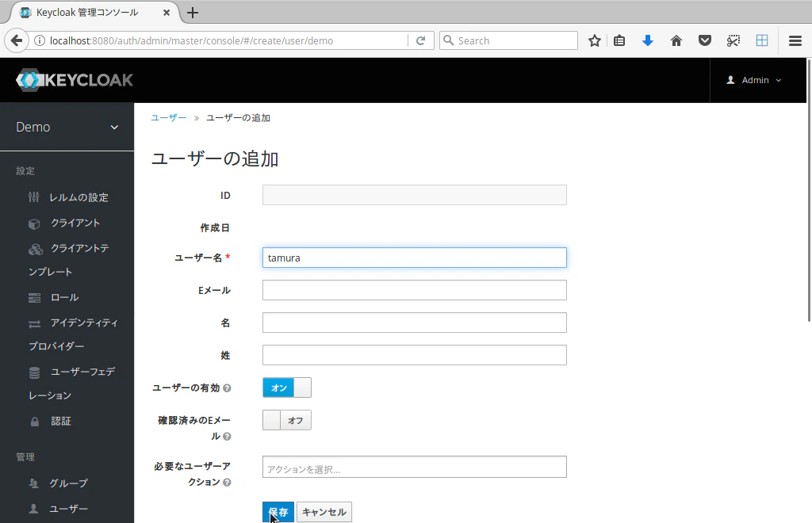Viewport: 812px width, 523px height.
Task: Click the アイデンティティプロバイダー arrows icon
Action: (34, 324)
